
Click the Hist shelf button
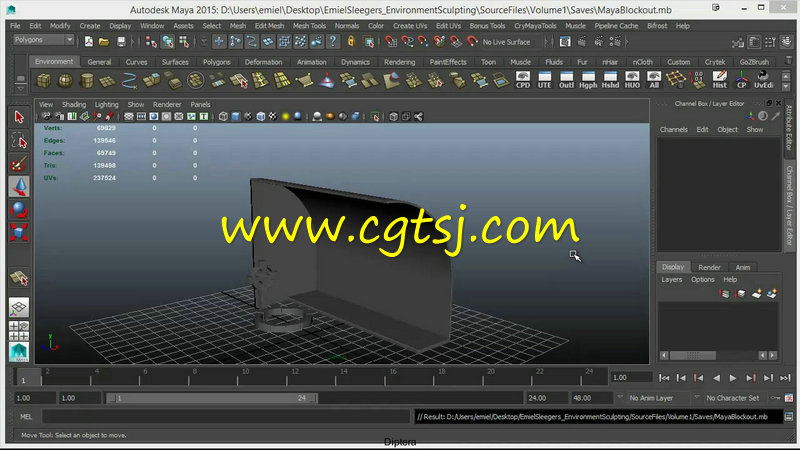pos(719,80)
